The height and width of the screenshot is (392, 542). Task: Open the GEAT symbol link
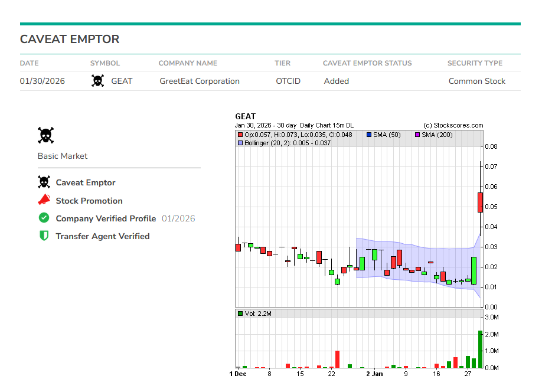pos(122,81)
